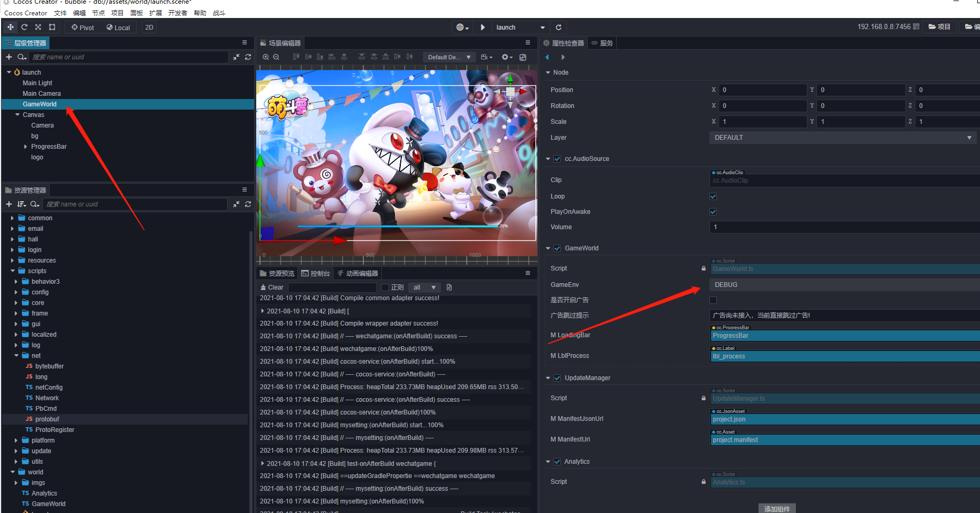Add a node with hierarchy plus icon
The image size is (980, 513).
[x=9, y=57]
